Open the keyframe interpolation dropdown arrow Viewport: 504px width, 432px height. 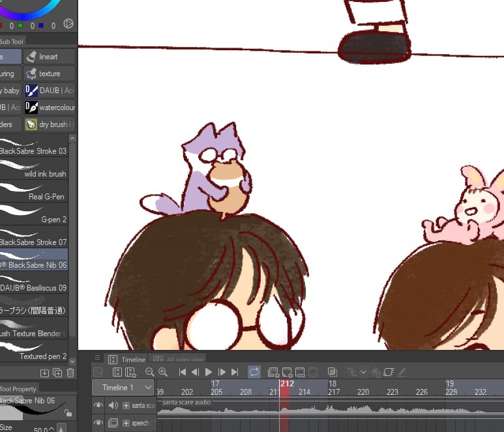[x=364, y=372]
